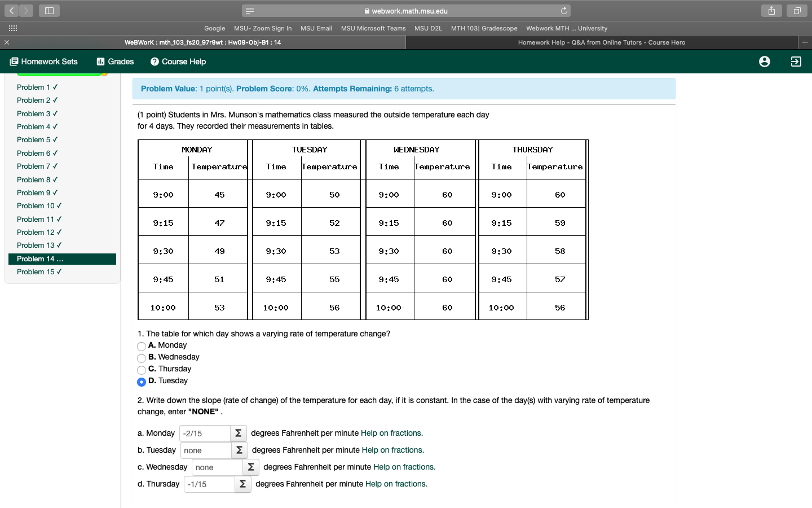Select answer choice B. Wednesday
This screenshot has width=812, height=508.
pyautogui.click(x=142, y=358)
